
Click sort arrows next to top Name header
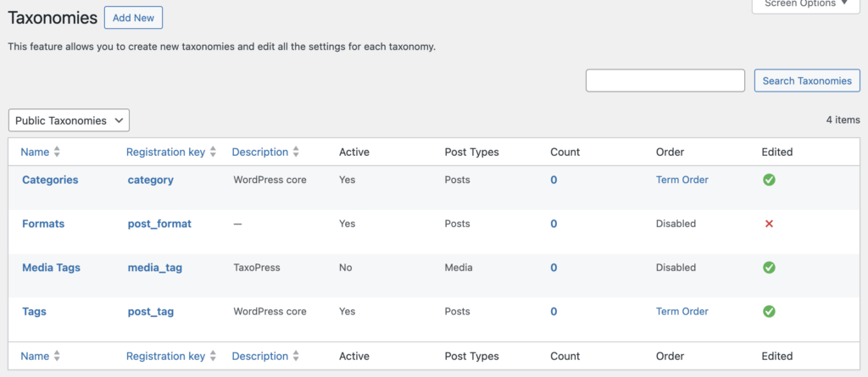point(57,152)
